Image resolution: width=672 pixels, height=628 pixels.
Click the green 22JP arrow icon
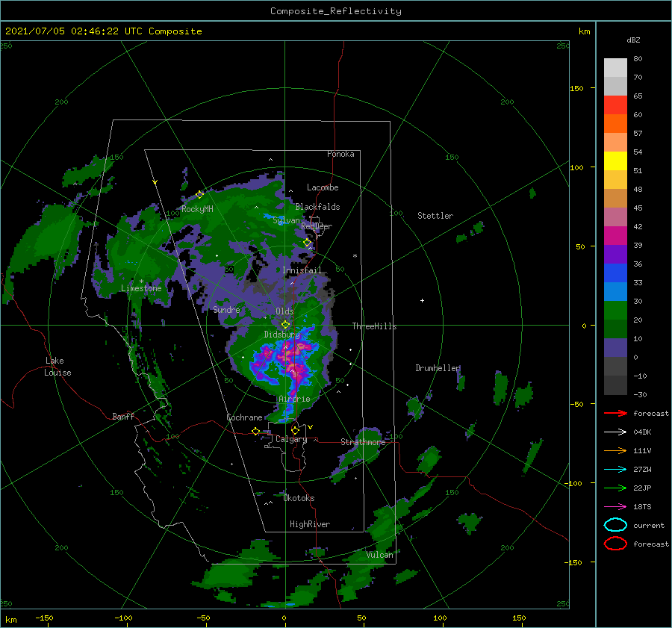[x=615, y=488]
